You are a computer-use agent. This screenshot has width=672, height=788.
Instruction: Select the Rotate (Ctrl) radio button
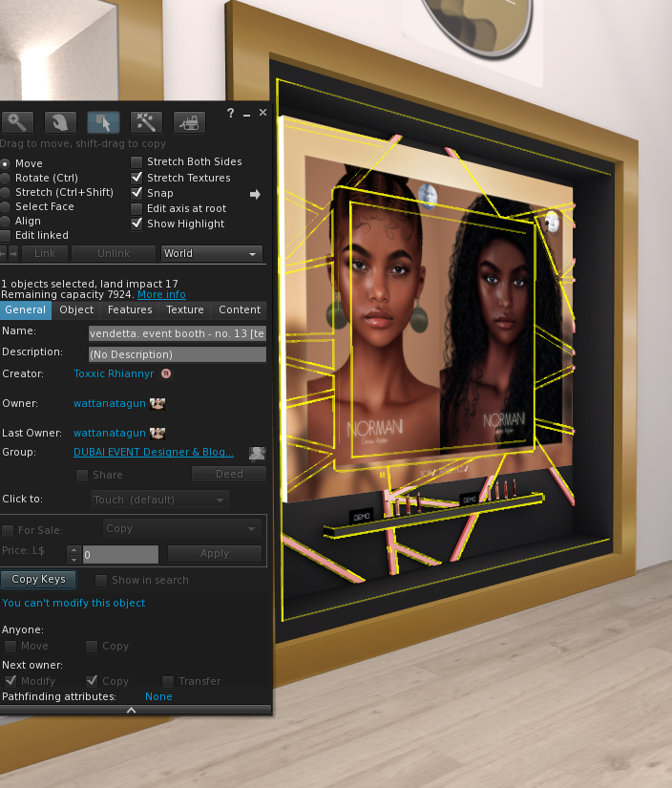click(6, 179)
